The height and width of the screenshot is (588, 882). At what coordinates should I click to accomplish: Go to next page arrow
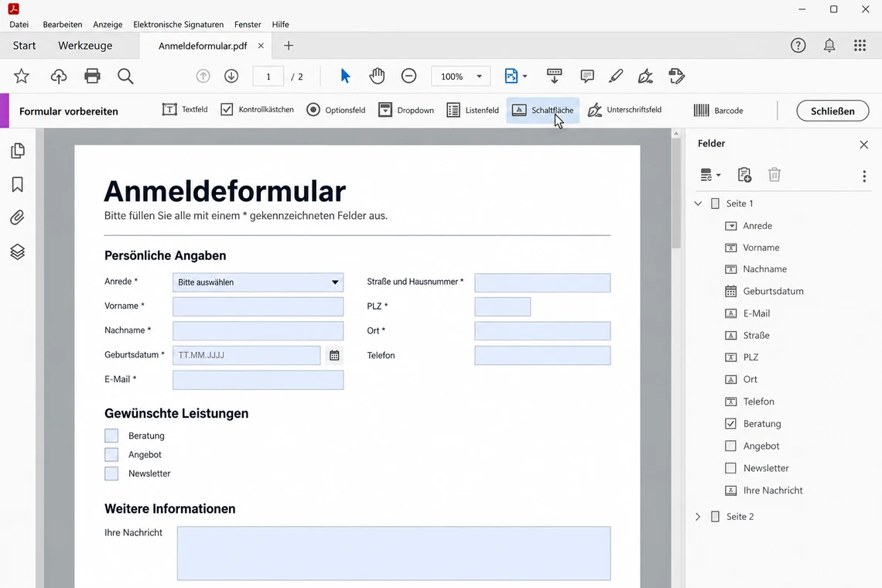pyautogui.click(x=231, y=76)
